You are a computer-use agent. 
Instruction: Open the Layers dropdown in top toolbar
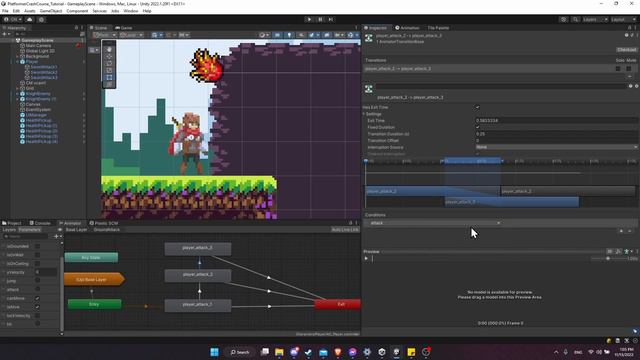click(x=595, y=19)
